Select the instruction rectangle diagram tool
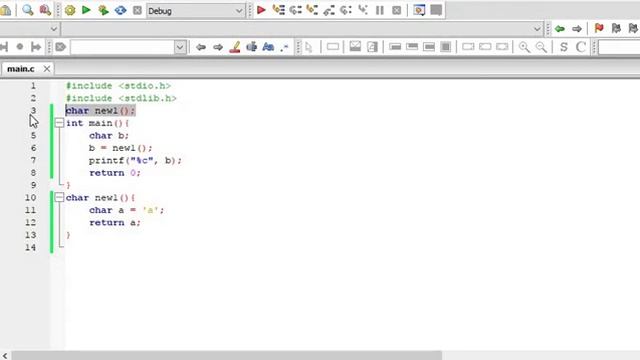This screenshot has width=640, height=360. click(x=333, y=47)
